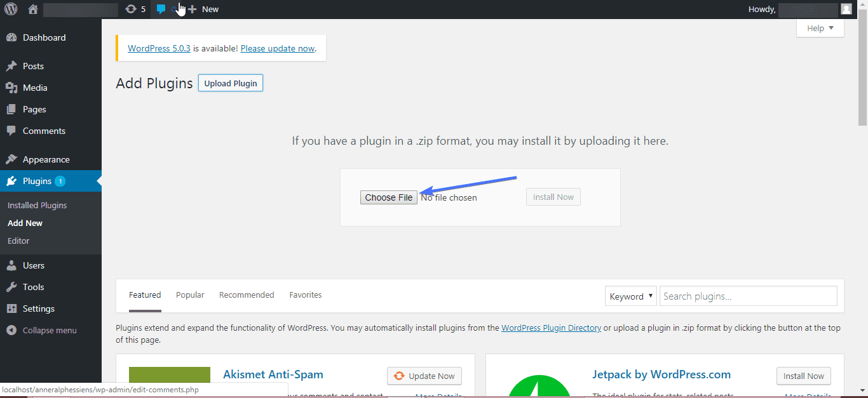Viewport: 868px width, 398px height.
Task: Open the Comments menu item
Action: click(44, 131)
